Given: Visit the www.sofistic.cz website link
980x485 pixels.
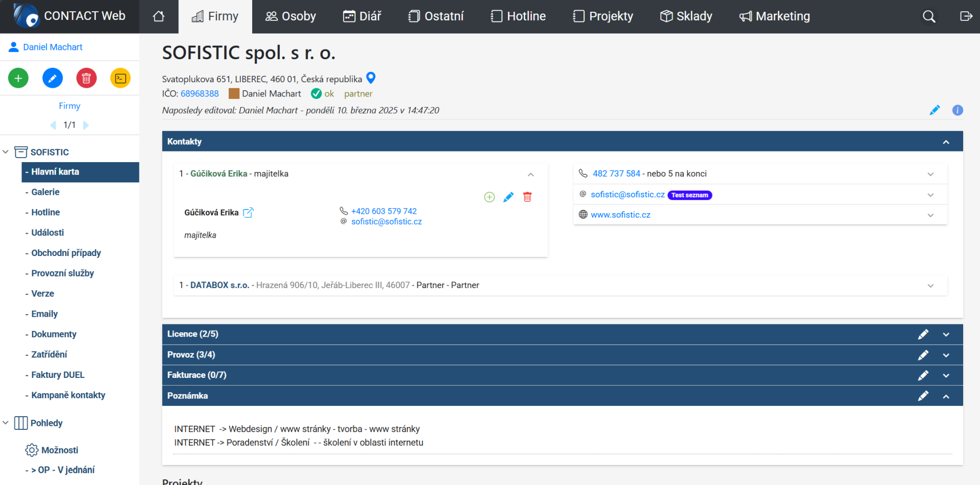Looking at the screenshot, I should tap(621, 215).
